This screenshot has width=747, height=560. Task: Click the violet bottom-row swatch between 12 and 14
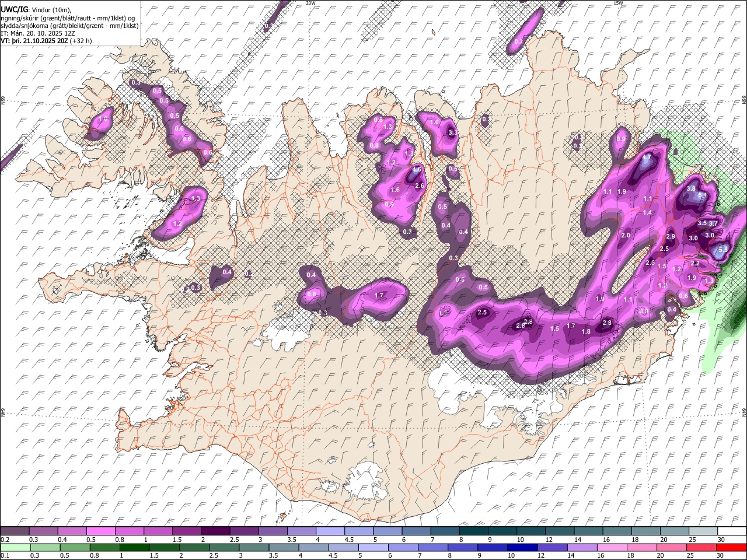(552, 547)
